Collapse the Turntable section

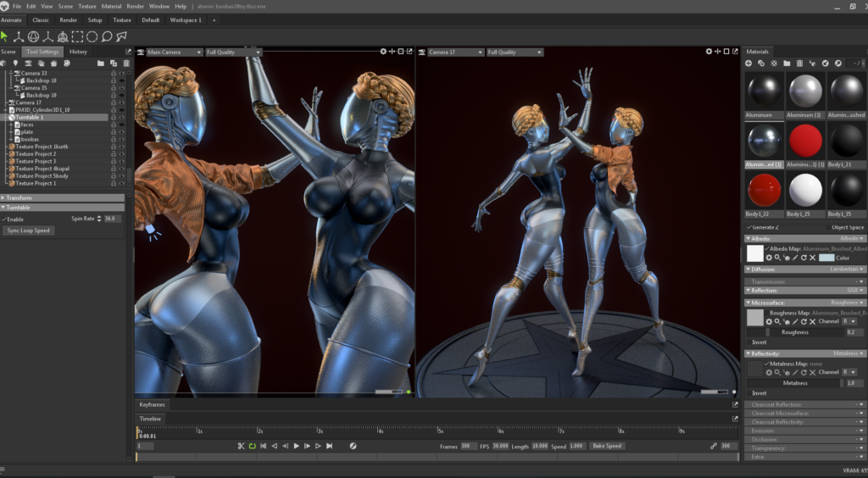click(3, 207)
